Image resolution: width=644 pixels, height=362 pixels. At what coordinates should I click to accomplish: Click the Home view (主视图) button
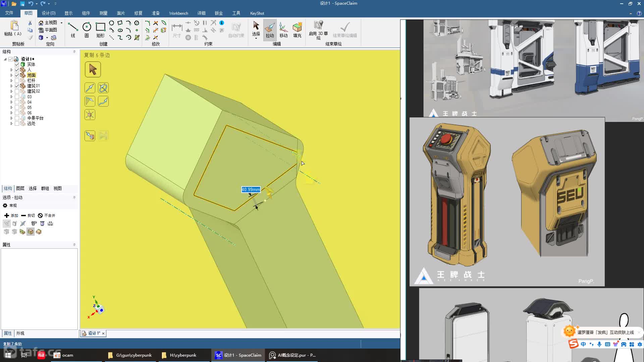coord(48,22)
